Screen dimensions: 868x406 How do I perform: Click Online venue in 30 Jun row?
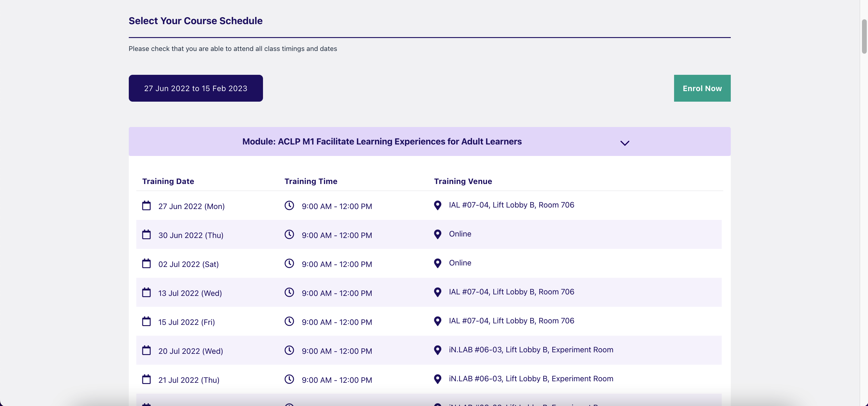[x=460, y=234]
